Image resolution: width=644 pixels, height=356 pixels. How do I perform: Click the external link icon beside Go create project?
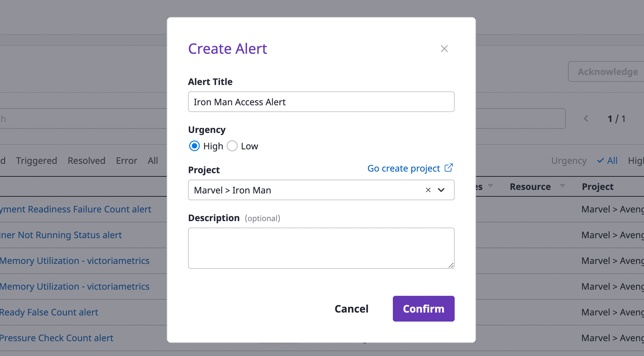click(449, 168)
